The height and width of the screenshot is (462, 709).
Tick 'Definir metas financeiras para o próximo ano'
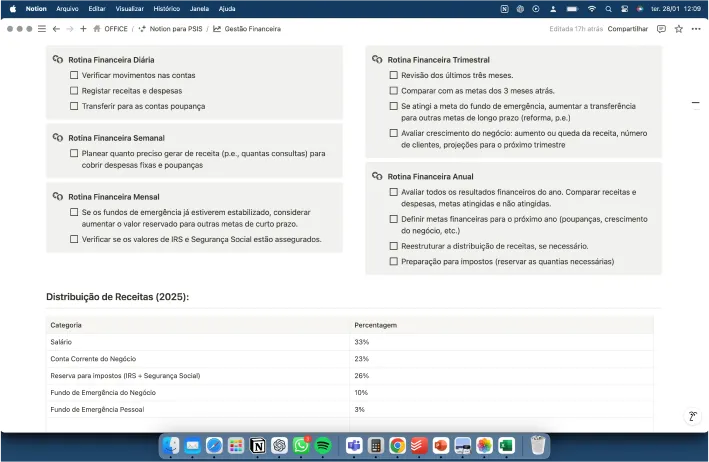tap(394, 219)
